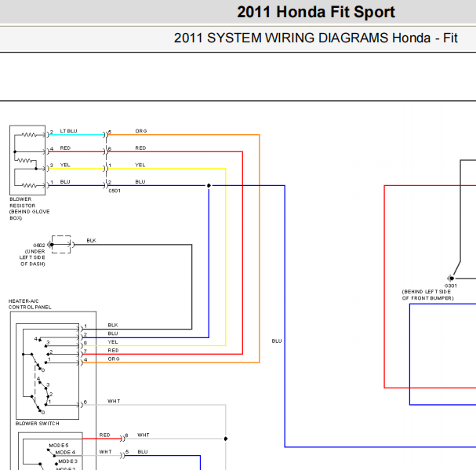Viewport: 476px width, 470px height.
Task: Click the light blue wire from resistor pin 2
Action: click(76, 135)
